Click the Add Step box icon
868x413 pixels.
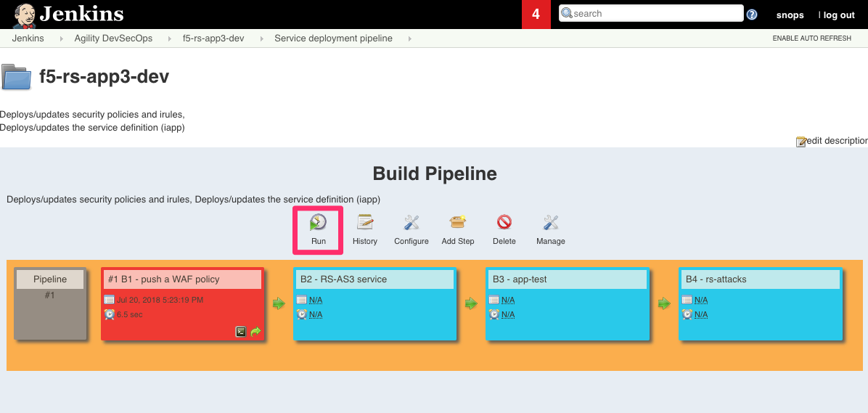coord(458,223)
